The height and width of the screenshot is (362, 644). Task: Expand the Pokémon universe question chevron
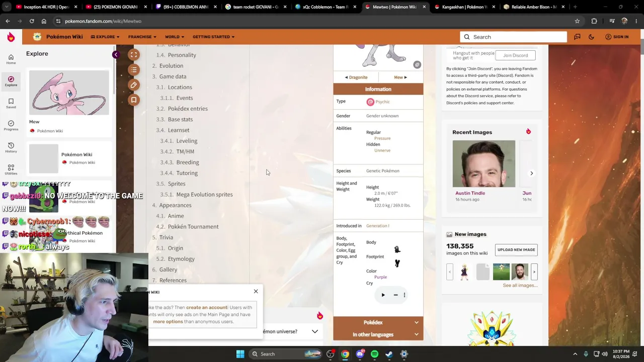pos(314,332)
